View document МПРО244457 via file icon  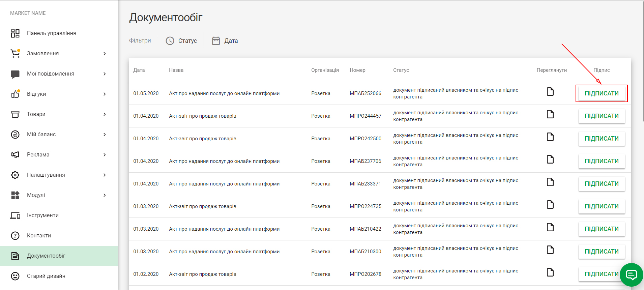[x=550, y=114]
